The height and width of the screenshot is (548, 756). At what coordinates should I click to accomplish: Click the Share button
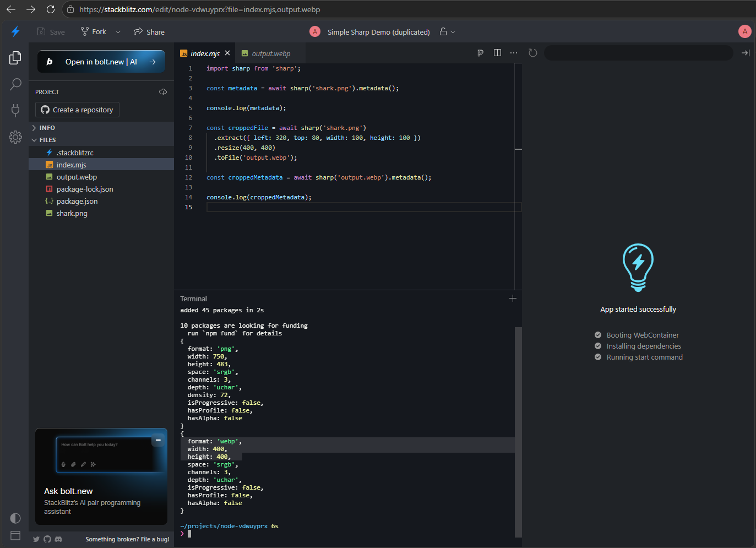(149, 32)
